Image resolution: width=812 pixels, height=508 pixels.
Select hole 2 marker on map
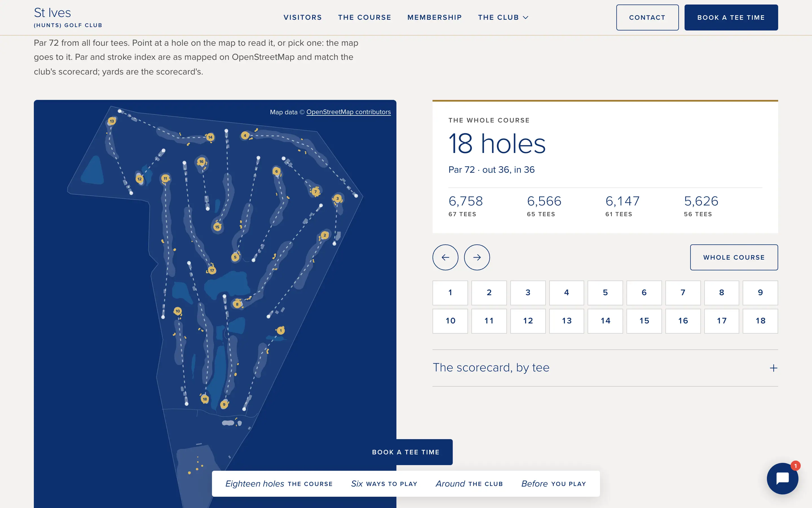tap(325, 235)
